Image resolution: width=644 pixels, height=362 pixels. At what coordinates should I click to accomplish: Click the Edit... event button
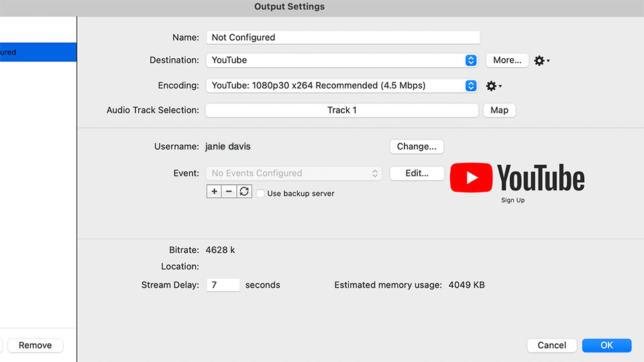click(x=417, y=173)
